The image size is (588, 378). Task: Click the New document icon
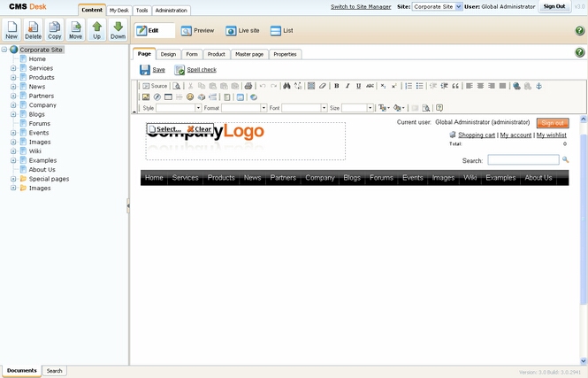[x=11, y=30]
